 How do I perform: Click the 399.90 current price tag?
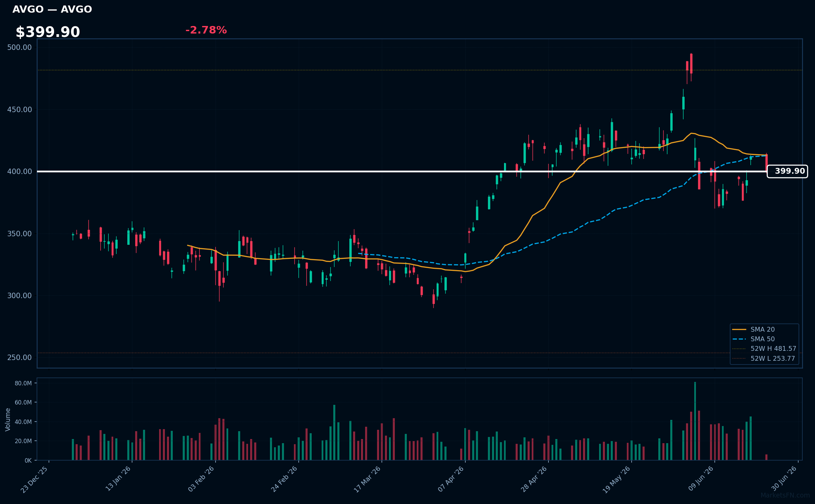787,171
